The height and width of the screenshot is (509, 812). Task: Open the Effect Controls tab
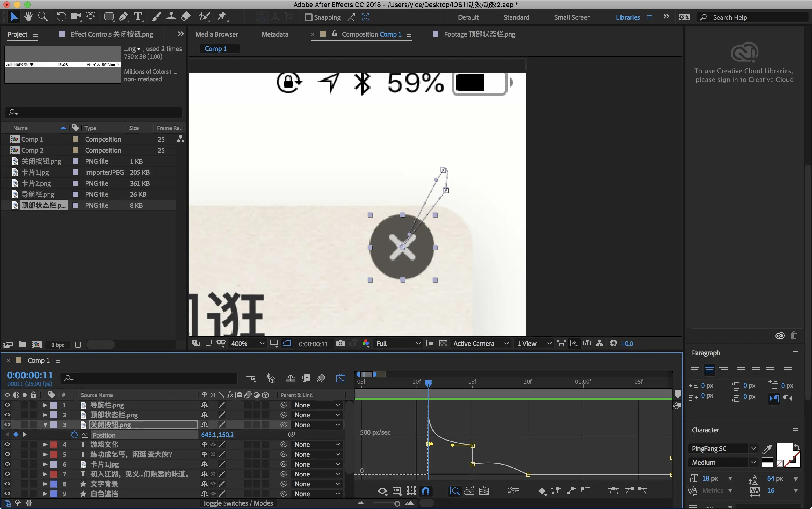(x=111, y=34)
